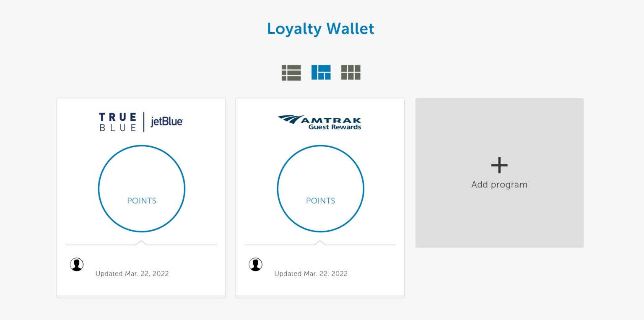Click the Loyalty Wallet heading

pyautogui.click(x=320, y=29)
